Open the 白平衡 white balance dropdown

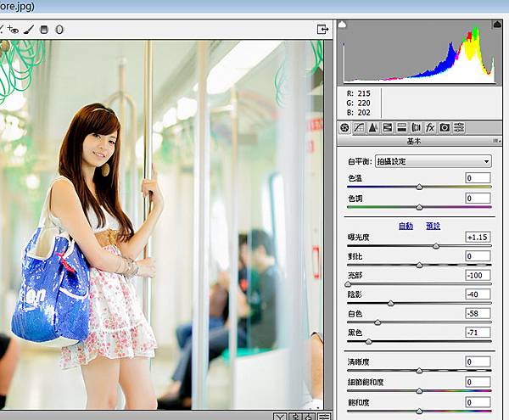433,161
